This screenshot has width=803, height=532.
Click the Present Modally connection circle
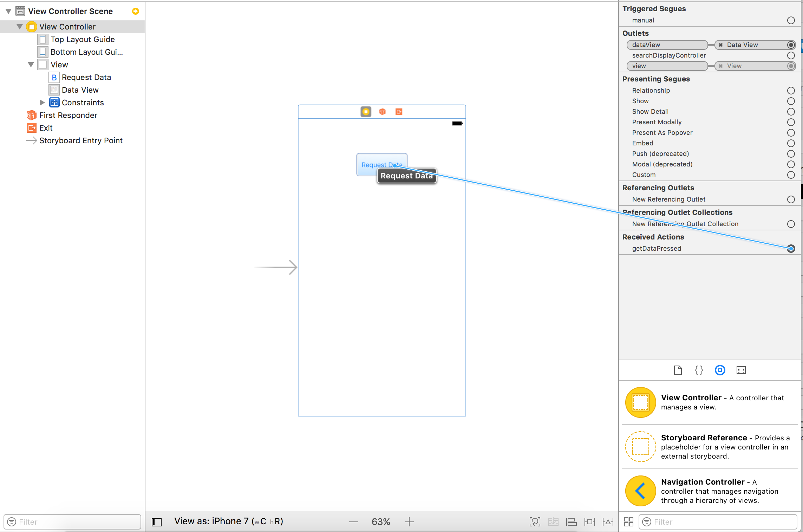791,122
